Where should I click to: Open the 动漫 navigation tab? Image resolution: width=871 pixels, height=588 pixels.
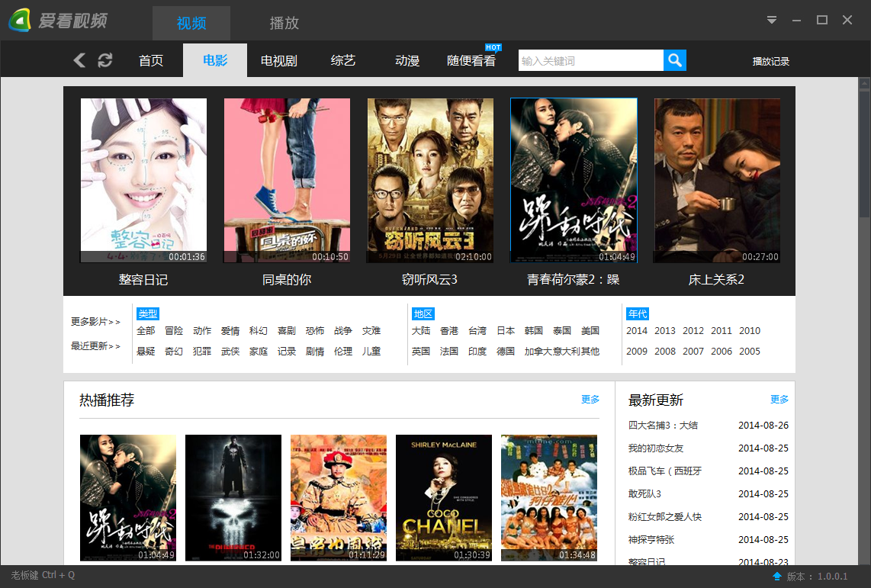407,60
